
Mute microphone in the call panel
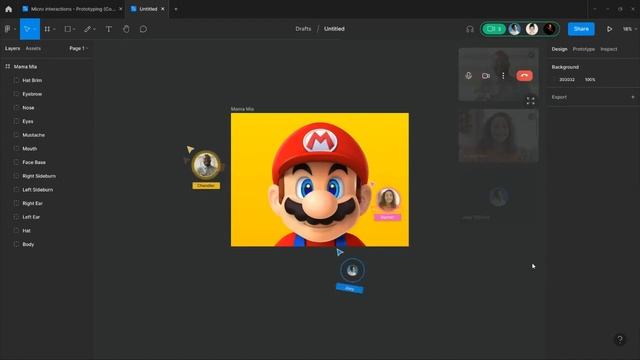point(469,76)
